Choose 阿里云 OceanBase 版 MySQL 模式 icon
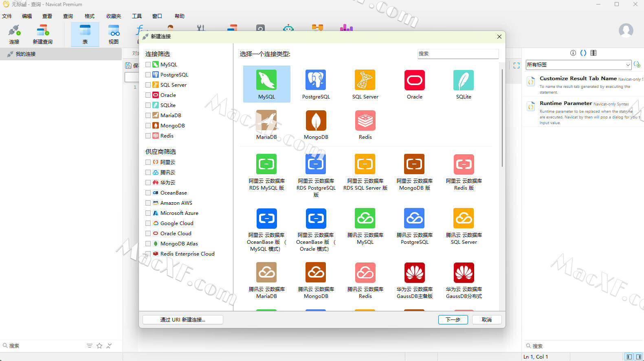 266,218
